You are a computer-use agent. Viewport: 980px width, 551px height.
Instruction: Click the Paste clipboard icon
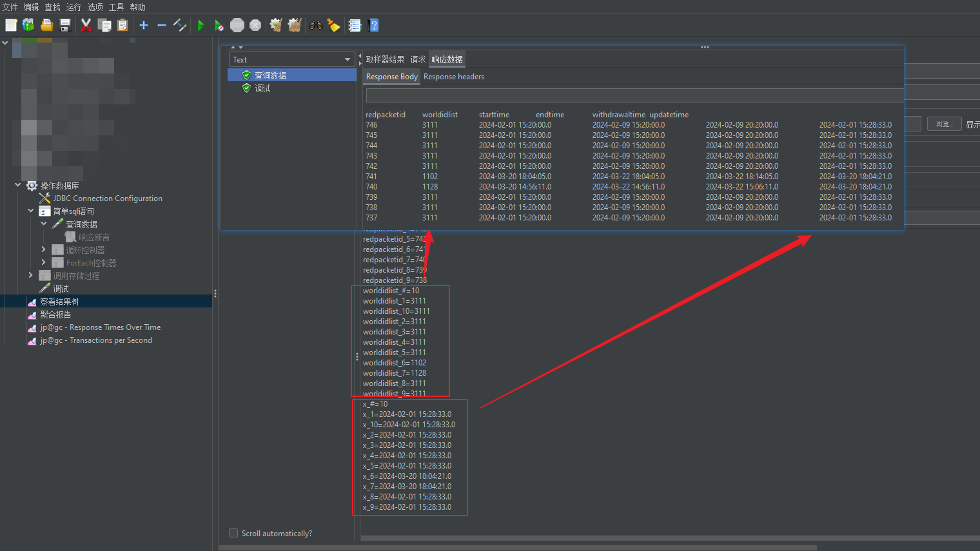122,25
